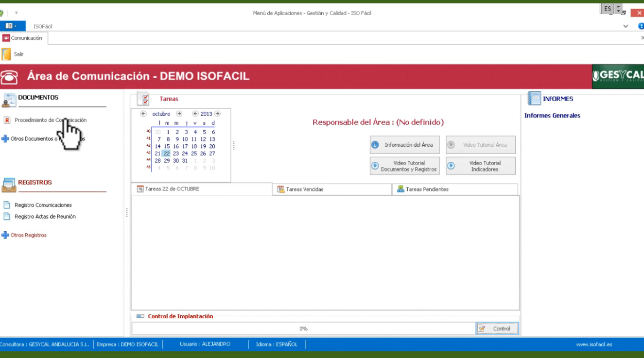This screenshot has width=644, height=358.
Task: Go to previous month in calendar
Action: [x=143, y=114]
